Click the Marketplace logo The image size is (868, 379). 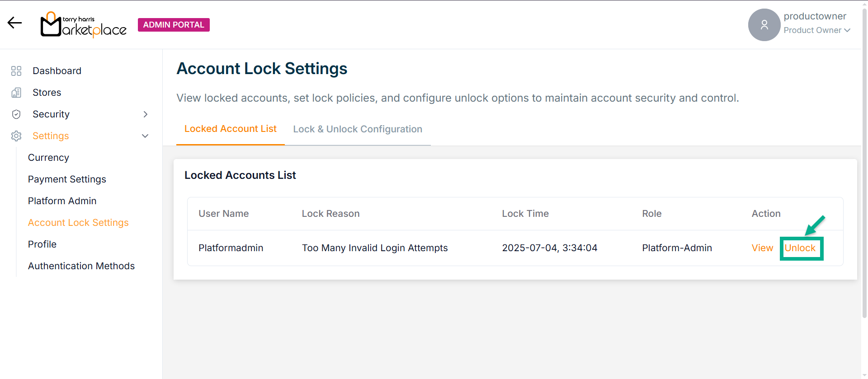[x=84, y=25]
